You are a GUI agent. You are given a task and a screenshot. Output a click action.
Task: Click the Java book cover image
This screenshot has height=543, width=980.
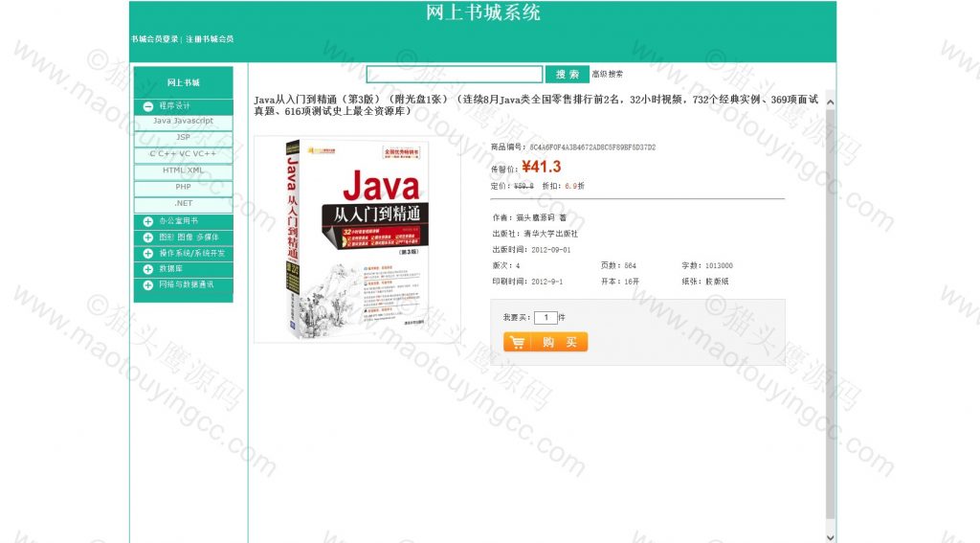358,239
